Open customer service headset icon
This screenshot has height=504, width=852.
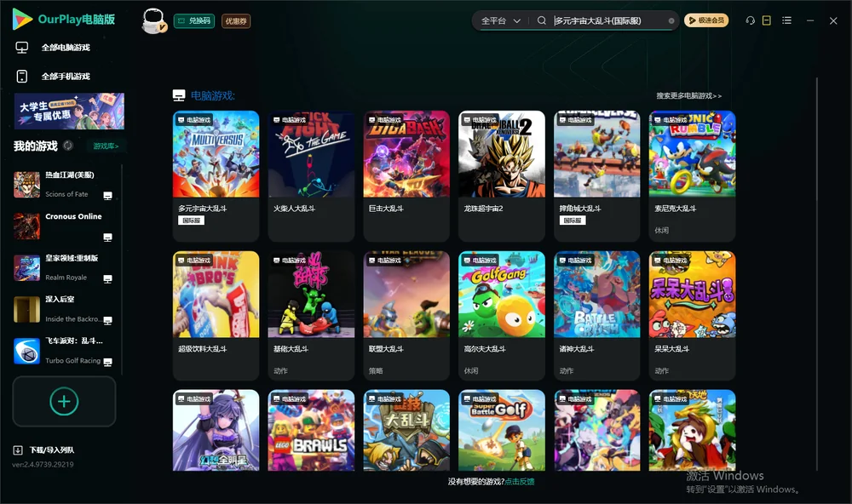click(751, 20)
